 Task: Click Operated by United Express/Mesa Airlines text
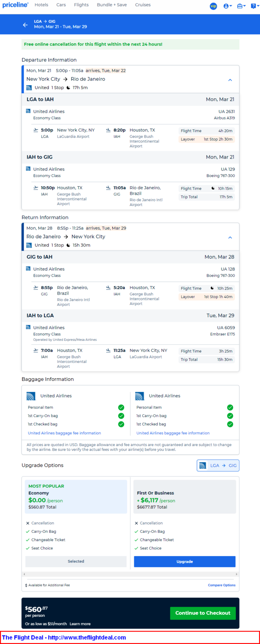point(65,340)
